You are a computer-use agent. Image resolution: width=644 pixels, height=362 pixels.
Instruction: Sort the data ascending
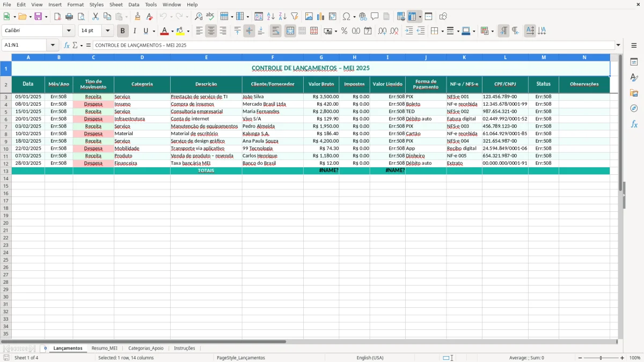[x=270, y=17]
